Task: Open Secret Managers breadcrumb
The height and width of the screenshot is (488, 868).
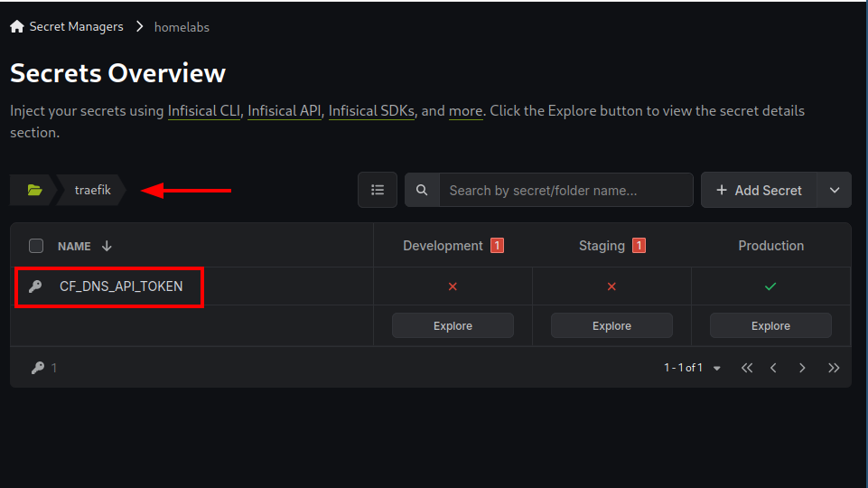Action: point(77,26)
